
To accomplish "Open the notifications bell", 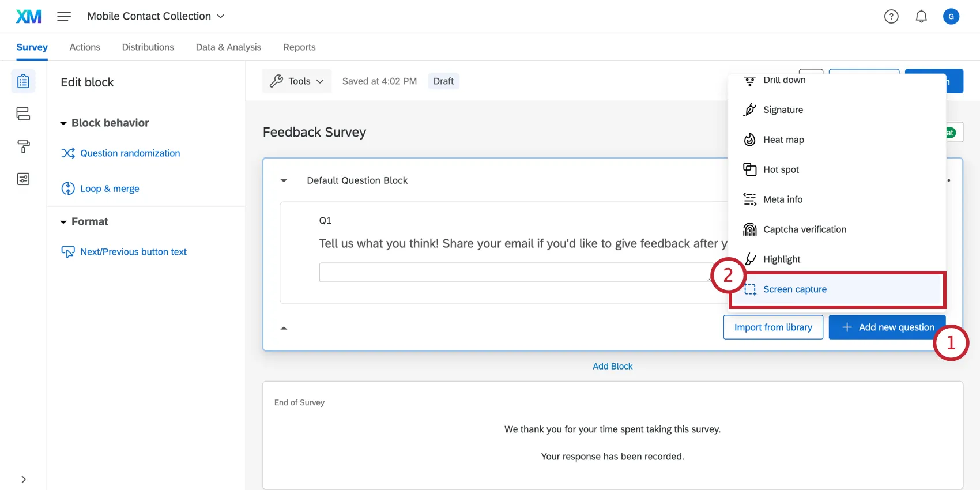I will point(921,16).
